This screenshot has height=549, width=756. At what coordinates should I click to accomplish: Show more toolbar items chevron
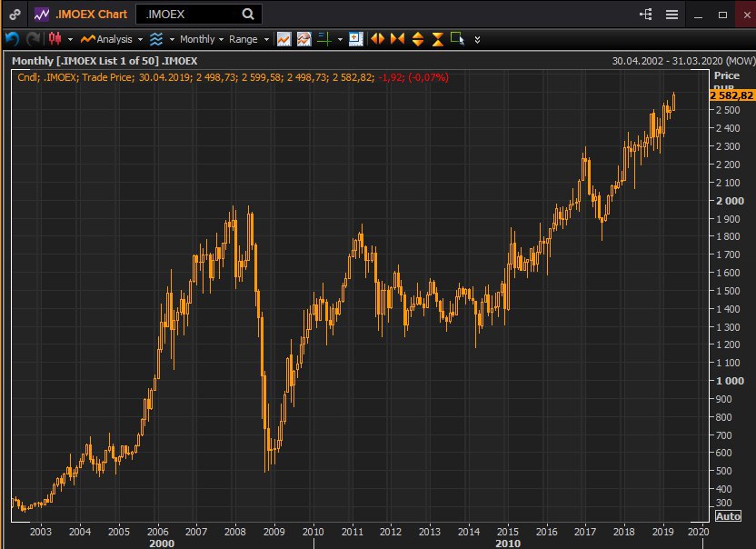pos(477,40)
